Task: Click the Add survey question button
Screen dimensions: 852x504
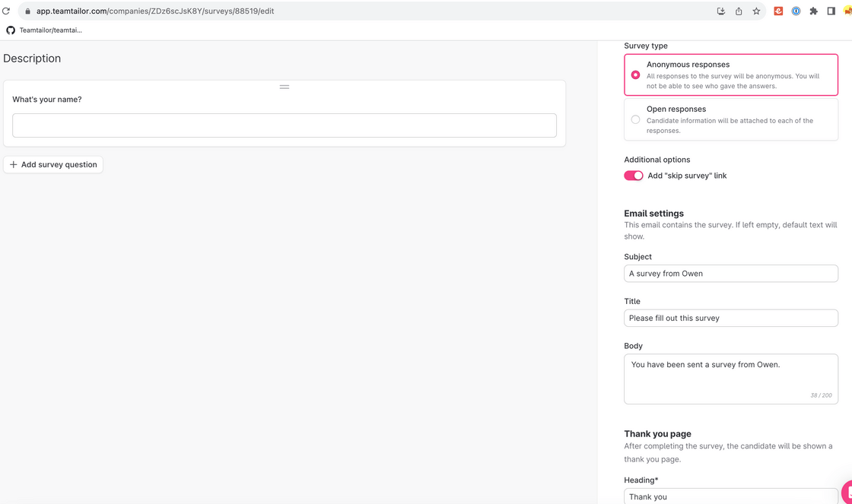Action: [x=53, y=164]
